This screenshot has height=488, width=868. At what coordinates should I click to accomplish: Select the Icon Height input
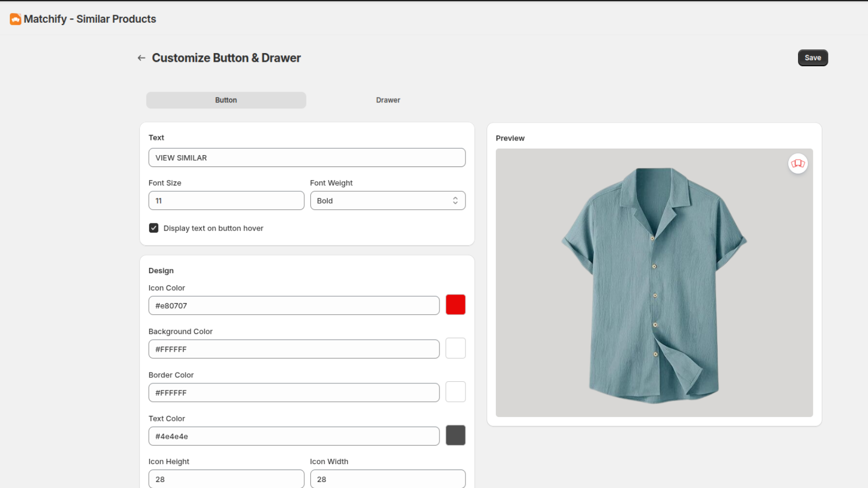coord(226,479)
